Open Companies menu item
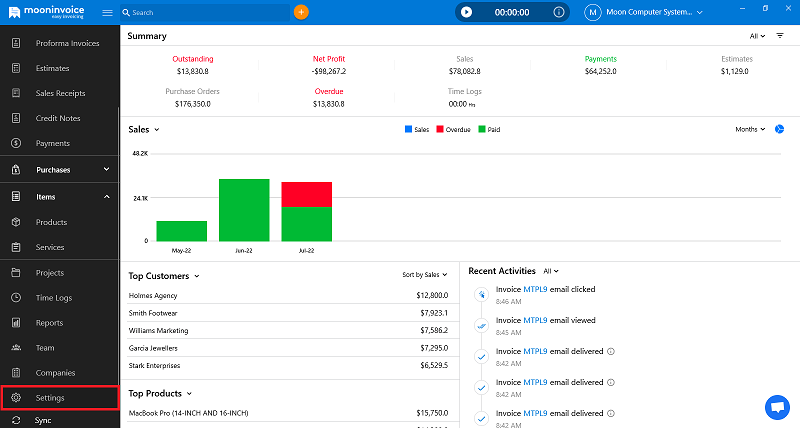Screen dimensions: 800x428 pos(55,373)
